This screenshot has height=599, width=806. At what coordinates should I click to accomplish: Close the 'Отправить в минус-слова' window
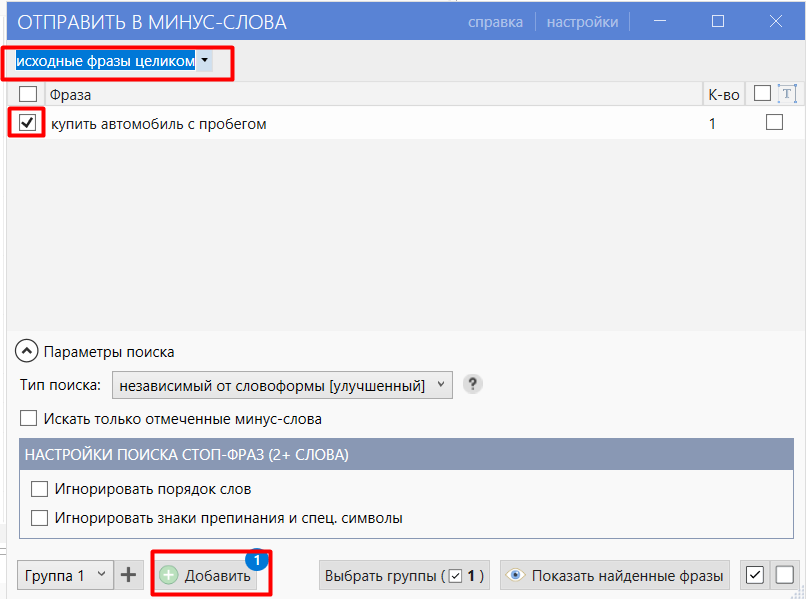click(775, 21)
